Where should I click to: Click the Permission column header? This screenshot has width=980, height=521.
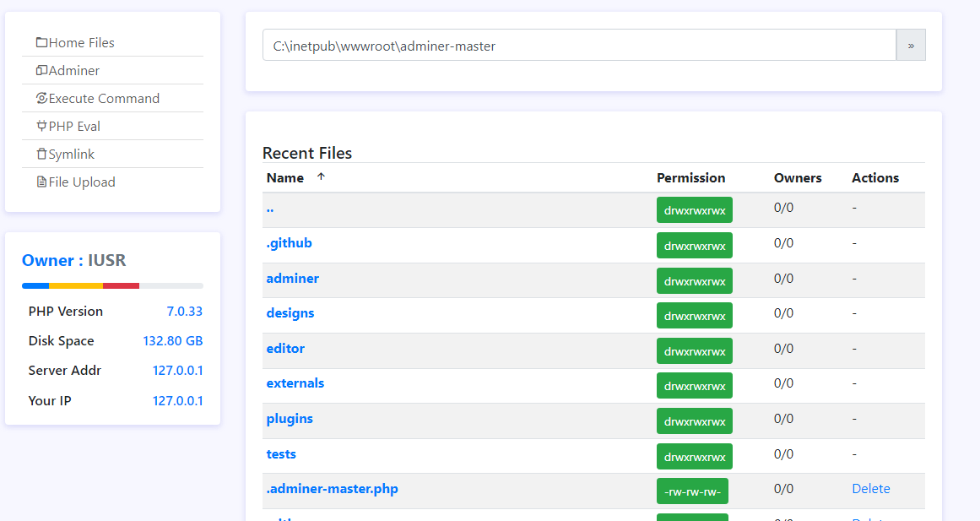690,177
